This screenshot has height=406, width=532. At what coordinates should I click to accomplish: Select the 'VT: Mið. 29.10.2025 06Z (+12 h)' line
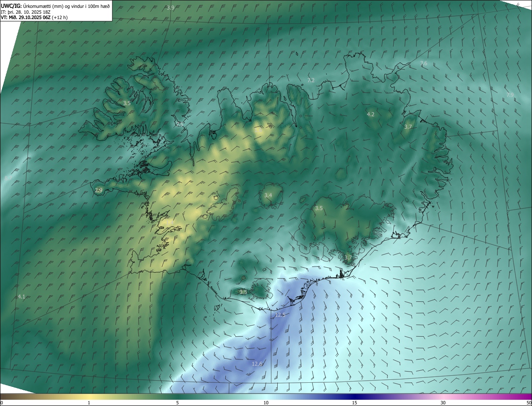coord(34,17)
